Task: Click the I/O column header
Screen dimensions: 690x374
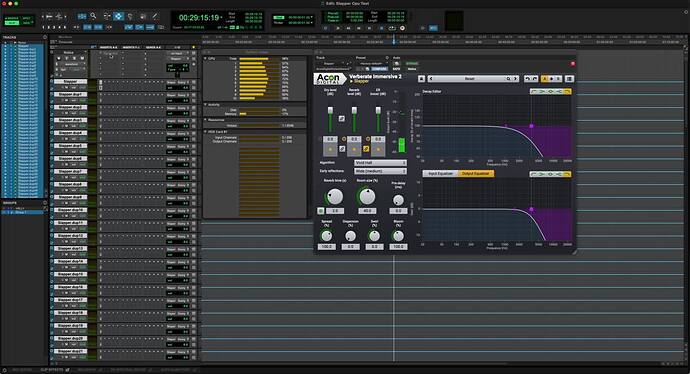Action: click(x=177, y=48)
